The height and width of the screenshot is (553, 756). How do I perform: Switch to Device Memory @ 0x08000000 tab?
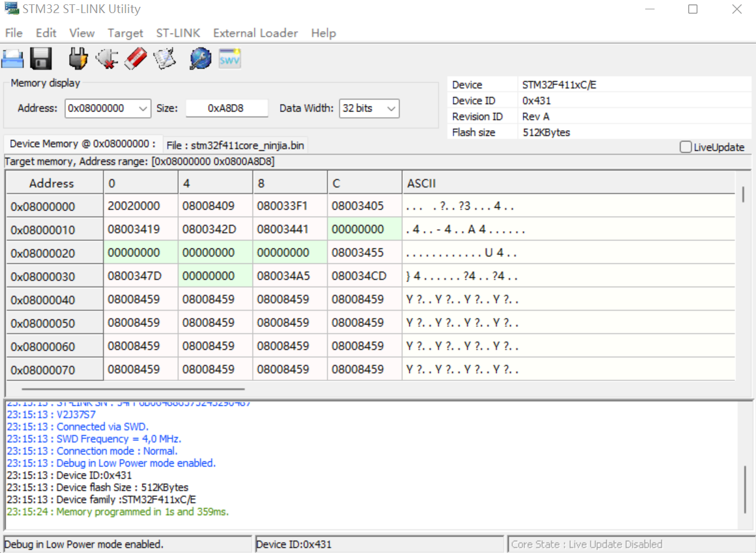click(83, 144)
